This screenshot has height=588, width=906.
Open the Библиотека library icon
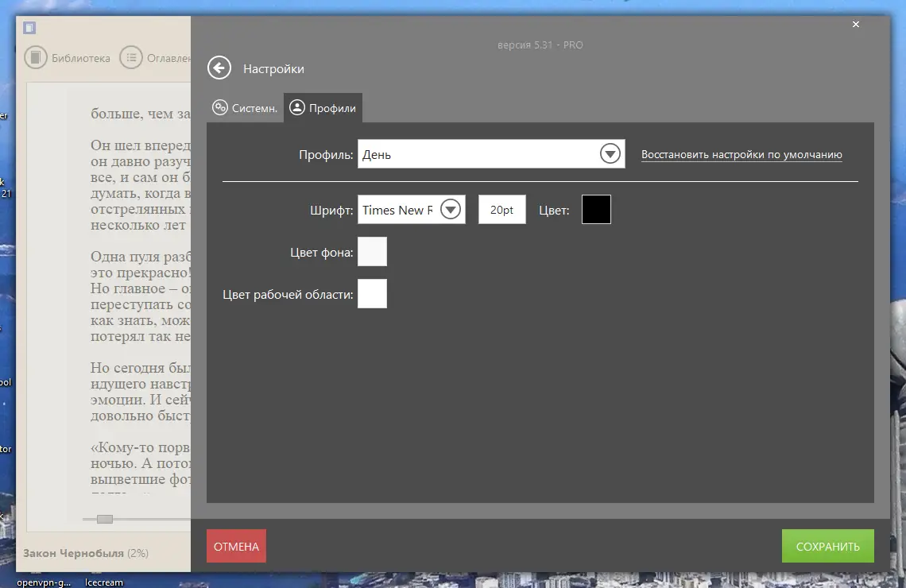click(36, 58)
